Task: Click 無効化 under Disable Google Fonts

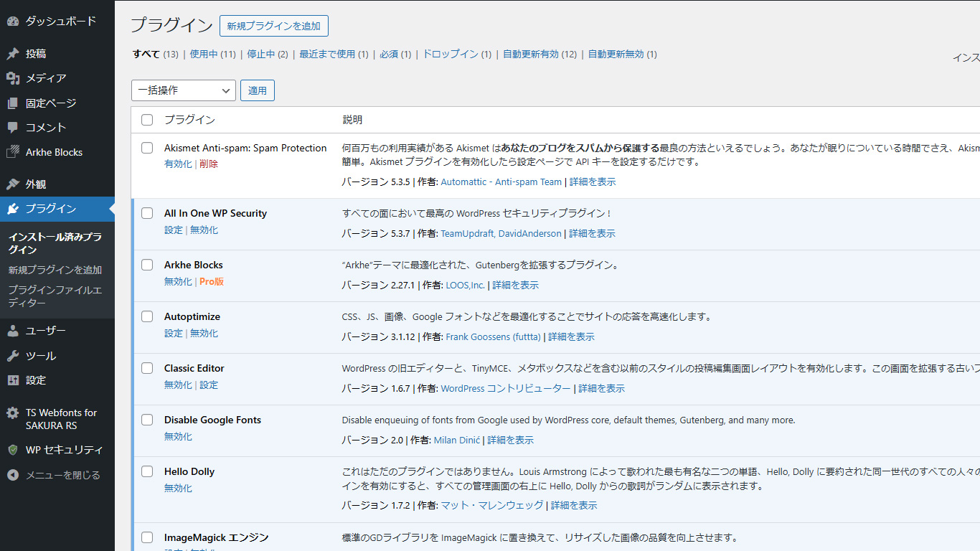Action: [178, 436]
